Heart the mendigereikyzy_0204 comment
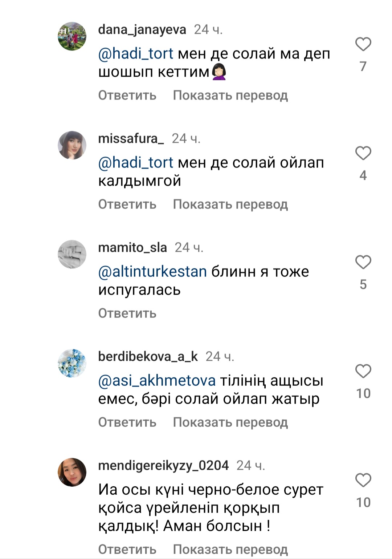 click(363, 480)
